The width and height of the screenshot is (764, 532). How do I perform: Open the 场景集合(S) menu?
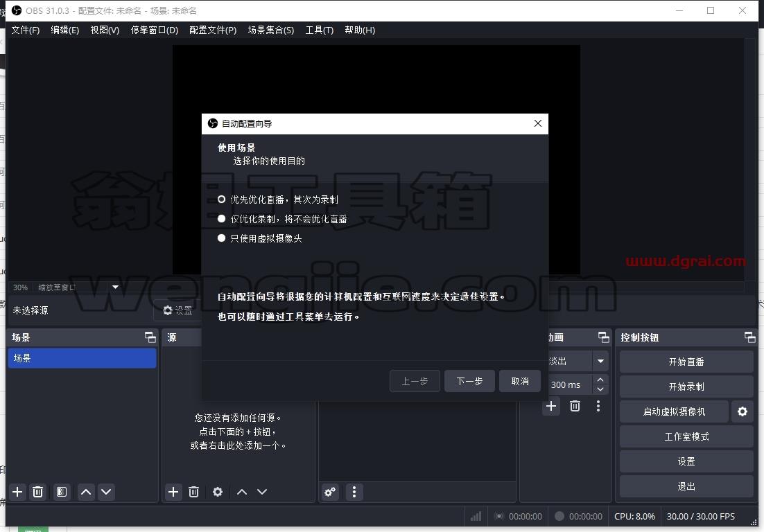(x=270, y=30)
